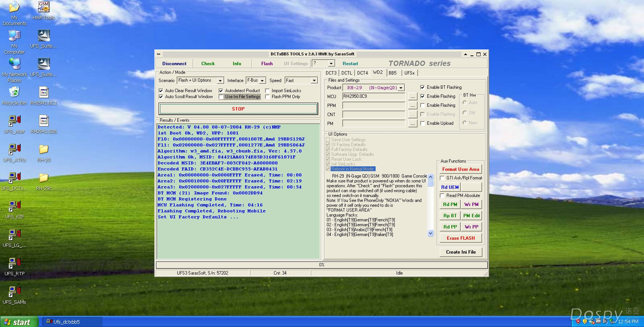Check Read PM Absolute option
The width and height of the screenshot is (644, 327).
coord(442,196)
